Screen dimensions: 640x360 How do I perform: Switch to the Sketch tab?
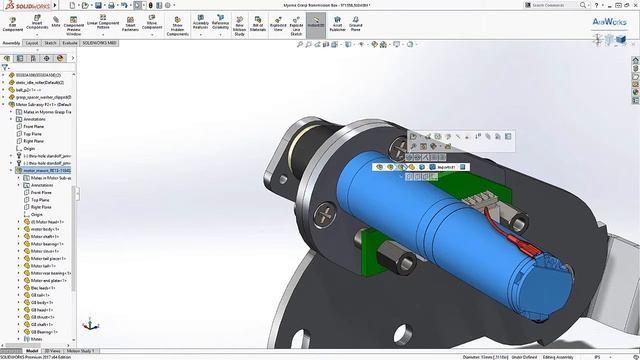[50, 43]
